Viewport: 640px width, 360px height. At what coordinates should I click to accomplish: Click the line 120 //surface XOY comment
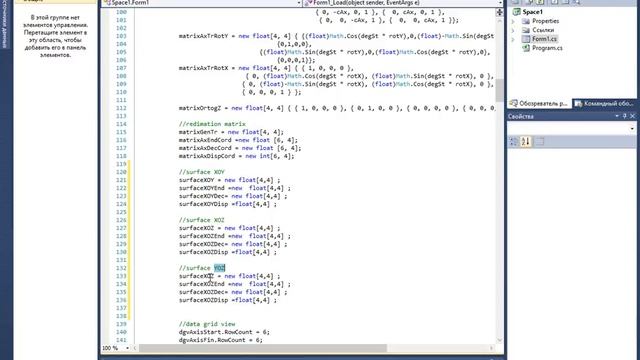pos(202,172)
